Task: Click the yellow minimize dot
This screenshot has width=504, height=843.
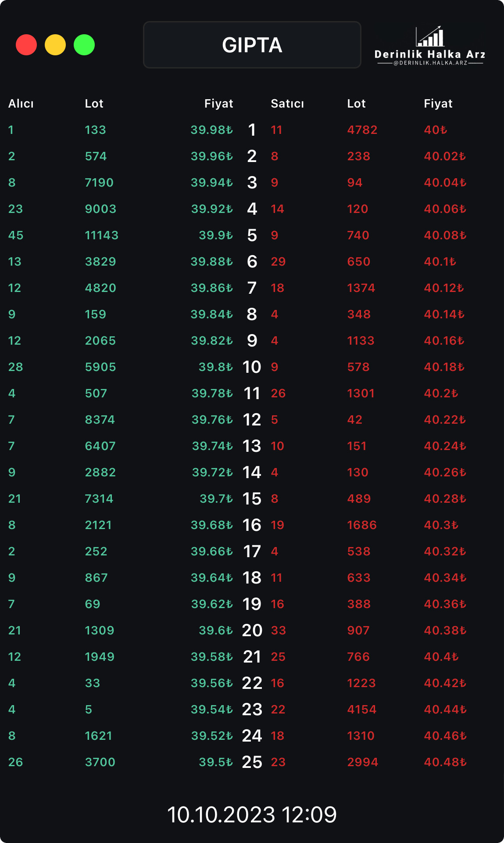Action: (x=55, y=45)
